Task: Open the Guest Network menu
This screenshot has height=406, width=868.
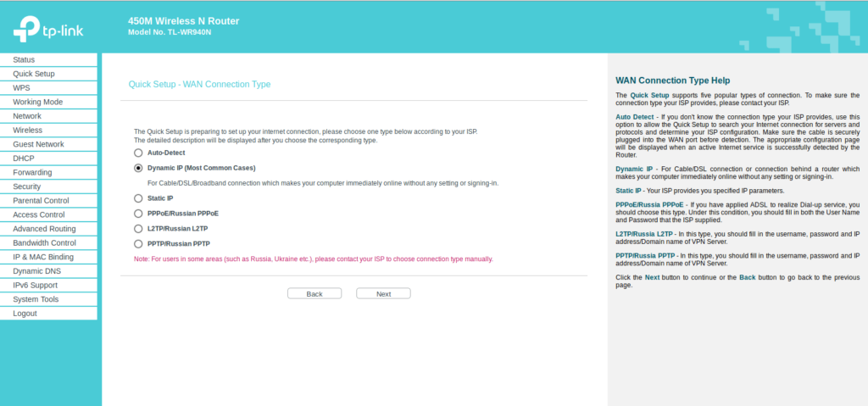Action: pyautogui.click(x=38, y=144)
